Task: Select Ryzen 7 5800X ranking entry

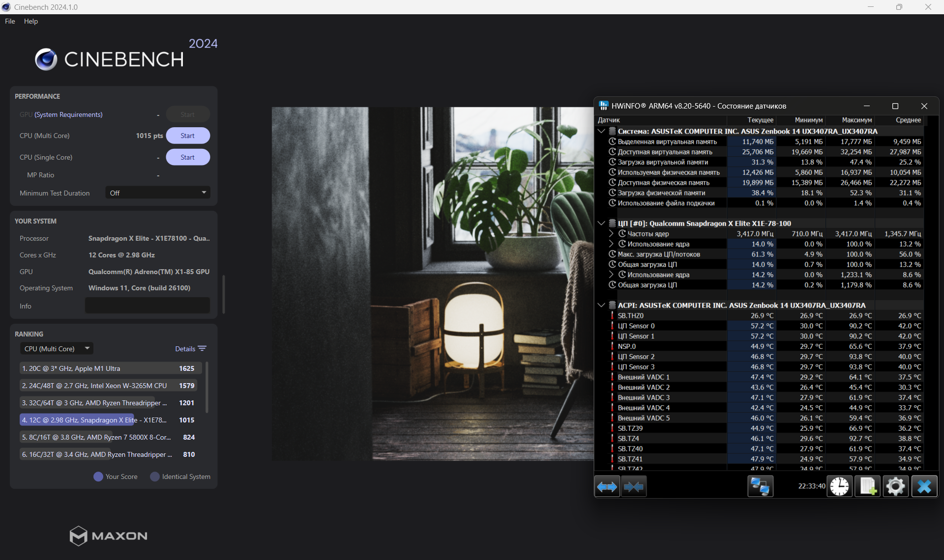Action: click(x=109, y=437)
